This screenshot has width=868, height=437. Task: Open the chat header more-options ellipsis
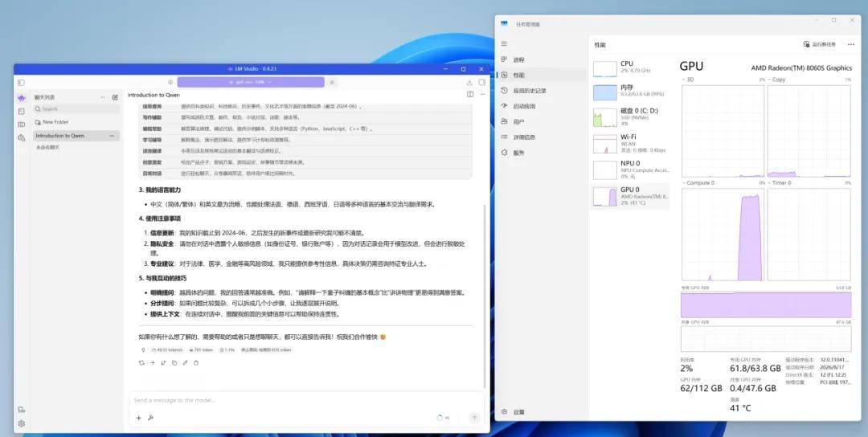pos(482,95)
